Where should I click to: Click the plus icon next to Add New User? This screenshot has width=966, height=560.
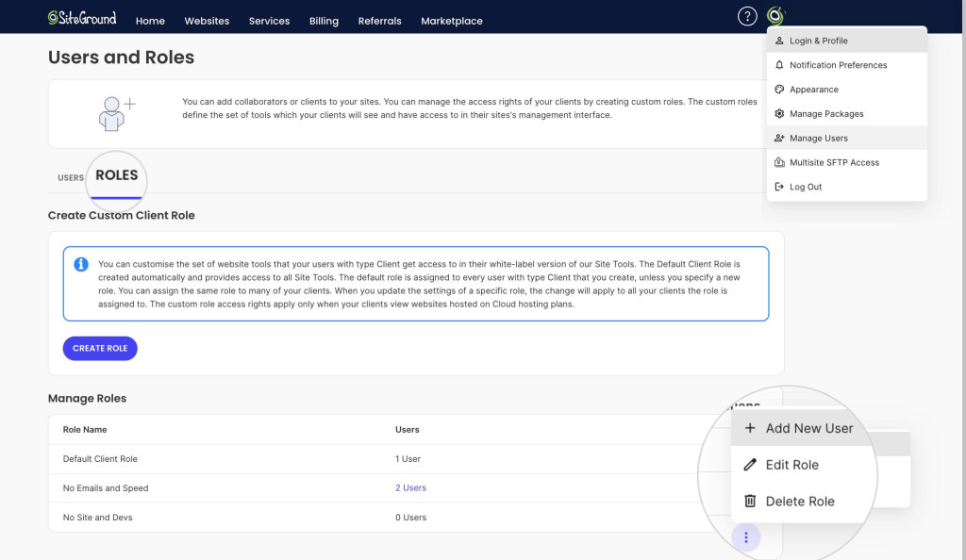tap(750, 428)
